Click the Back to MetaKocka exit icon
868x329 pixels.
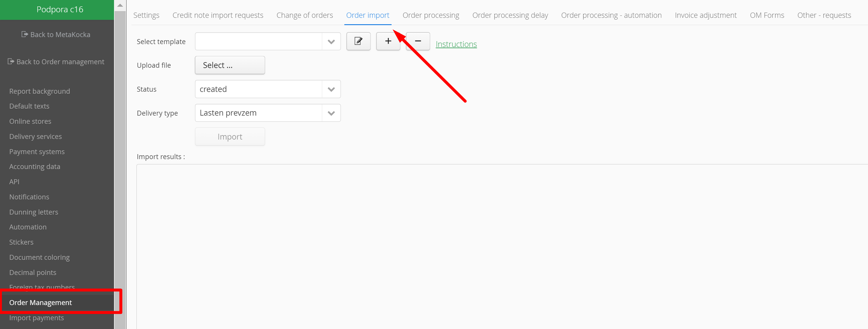click(24, 34)
